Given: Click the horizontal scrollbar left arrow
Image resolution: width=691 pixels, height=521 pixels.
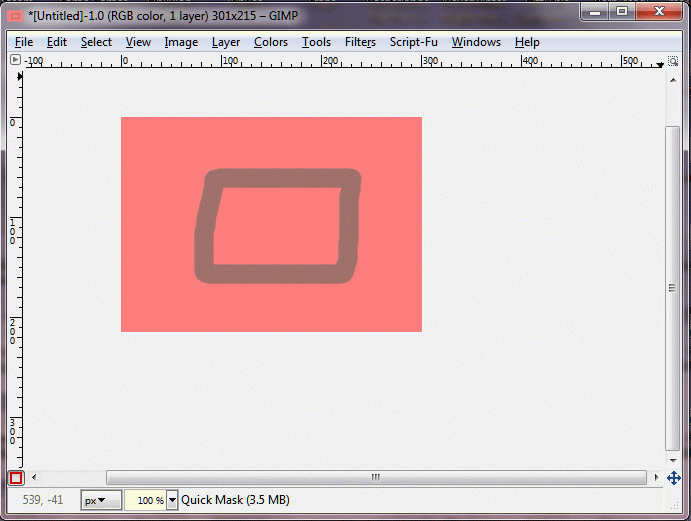Looking at the screenshot, I should click(34, 477).
